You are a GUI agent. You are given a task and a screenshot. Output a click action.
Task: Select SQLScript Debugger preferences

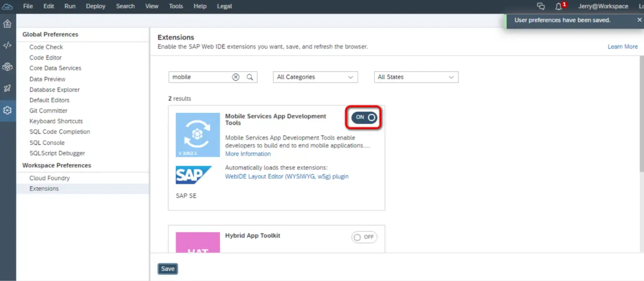point(57,153)
